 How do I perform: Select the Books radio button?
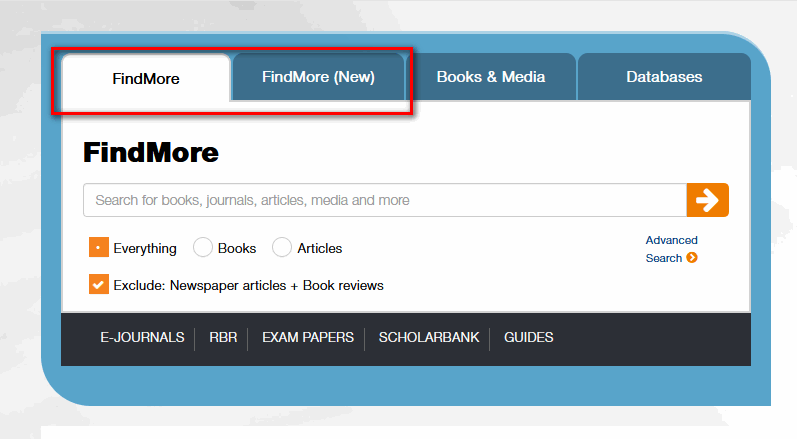coord(202,247)
